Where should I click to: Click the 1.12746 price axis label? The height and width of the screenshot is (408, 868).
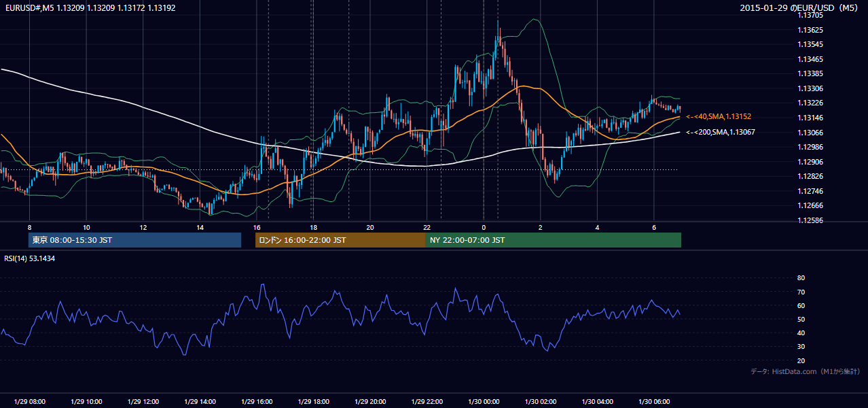point(811,191)
